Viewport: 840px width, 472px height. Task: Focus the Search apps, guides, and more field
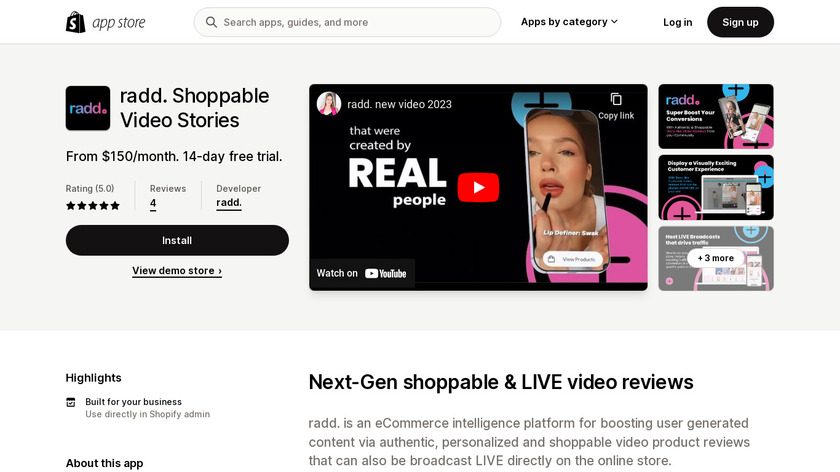(x=347, y=22)
